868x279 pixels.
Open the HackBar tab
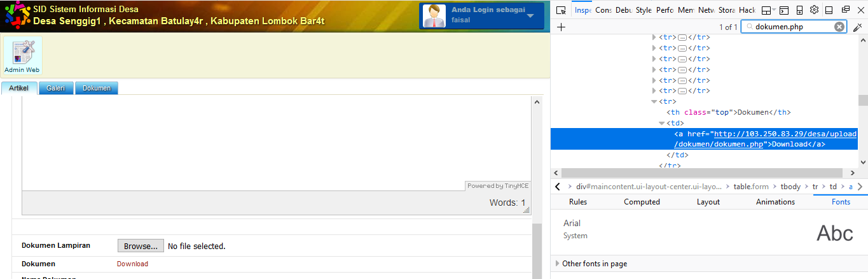tap(747, 10)
